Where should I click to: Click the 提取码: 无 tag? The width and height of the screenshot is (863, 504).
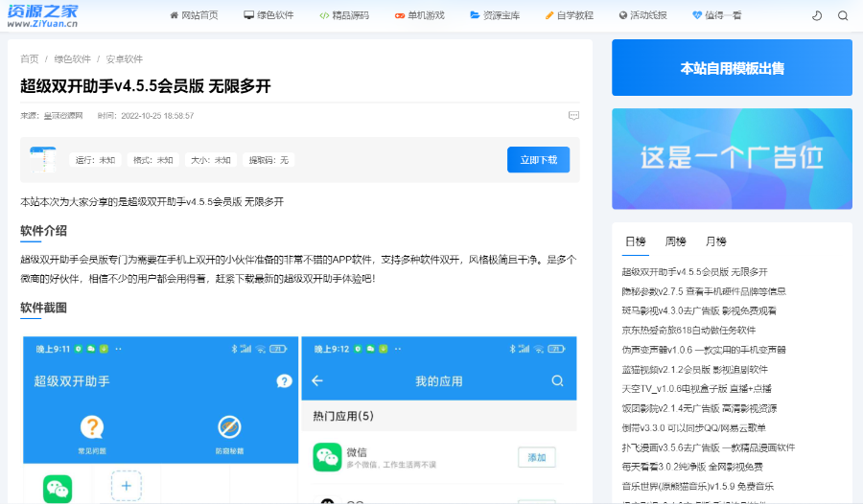pos(268,160)
